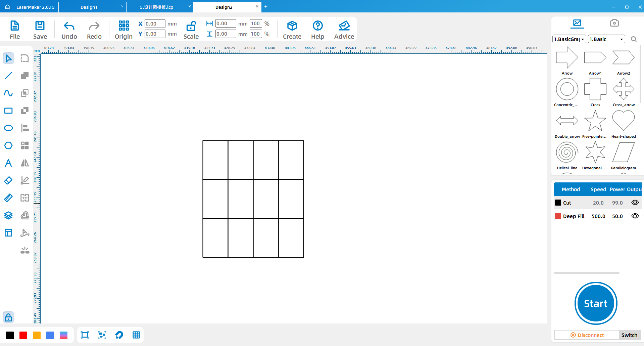Click the Mirror flip tool

click(25, 163)
